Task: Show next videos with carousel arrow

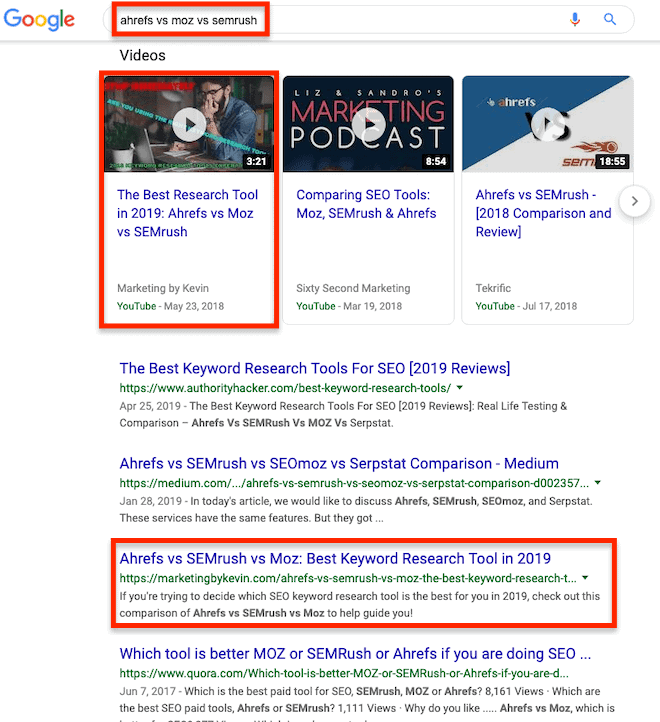Action: pos(635,201)
